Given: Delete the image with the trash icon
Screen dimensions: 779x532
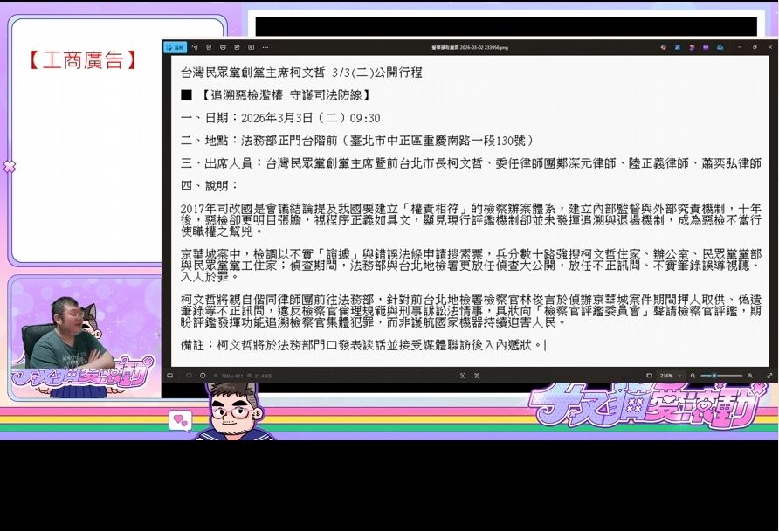Looking at the screenshot, I should click(209, 47).
